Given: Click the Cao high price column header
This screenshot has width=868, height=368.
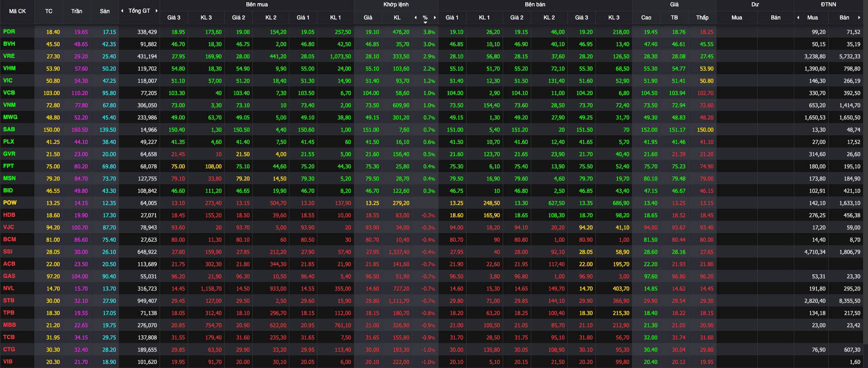Looking at the screenshot, I should point(646,18).
